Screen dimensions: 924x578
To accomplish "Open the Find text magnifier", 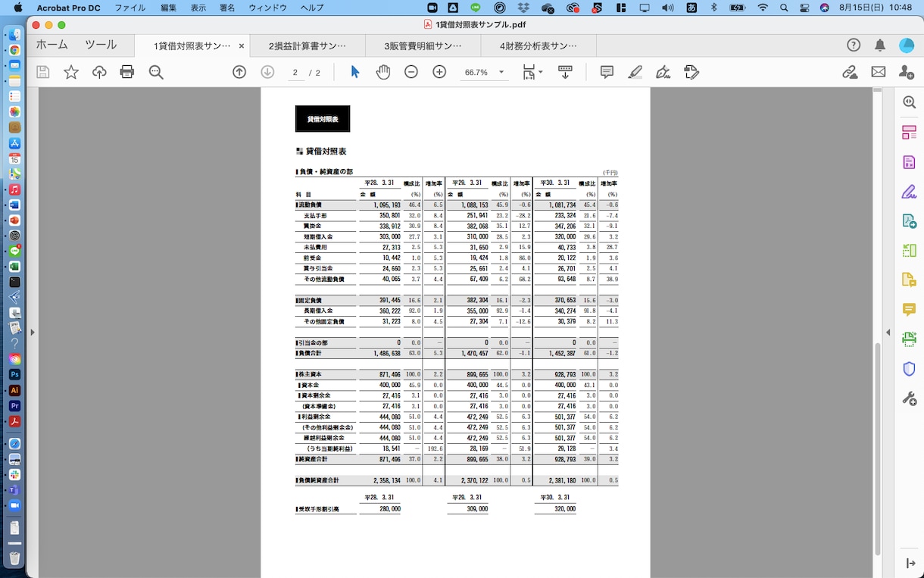I will point(156,72).
